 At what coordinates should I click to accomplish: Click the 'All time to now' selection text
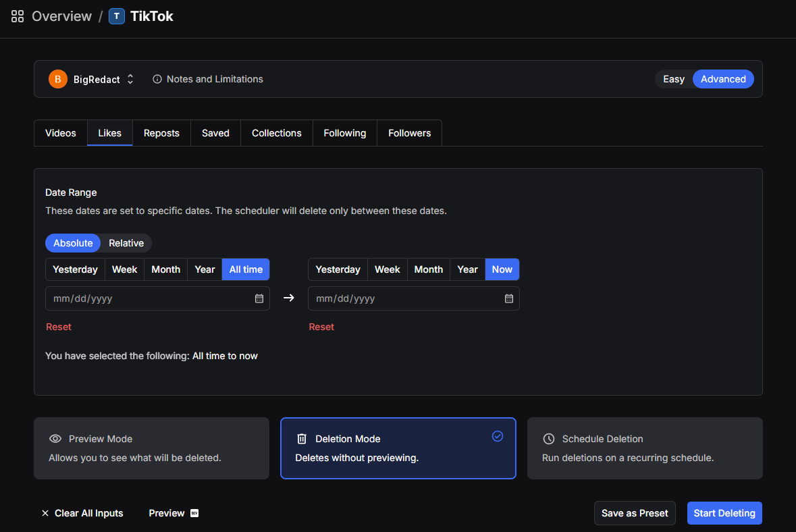point(225,356)
